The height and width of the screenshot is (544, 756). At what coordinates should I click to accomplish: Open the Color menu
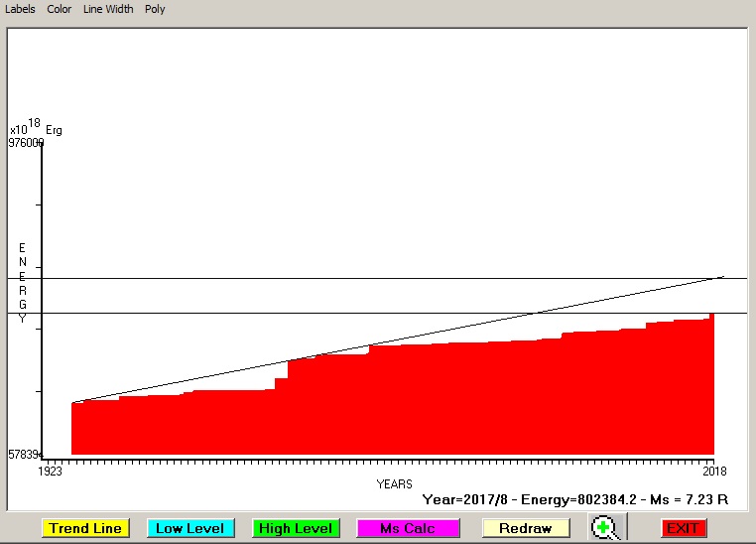[x=60, y=9]
